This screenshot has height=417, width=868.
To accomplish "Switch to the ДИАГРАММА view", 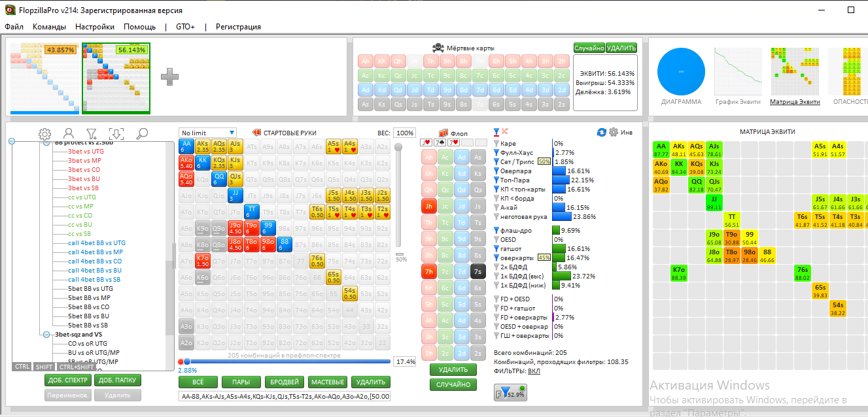I will pos(681,76).
